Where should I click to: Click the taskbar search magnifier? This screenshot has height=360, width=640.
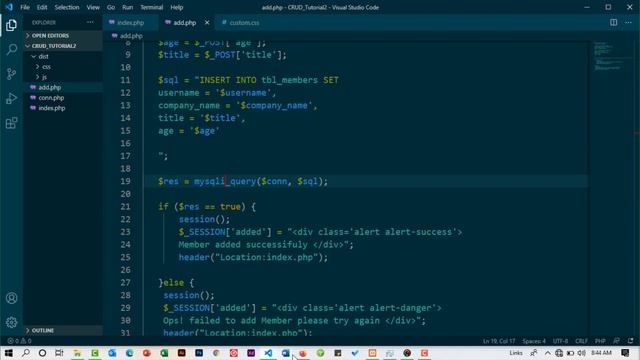[x=25, y=353]
